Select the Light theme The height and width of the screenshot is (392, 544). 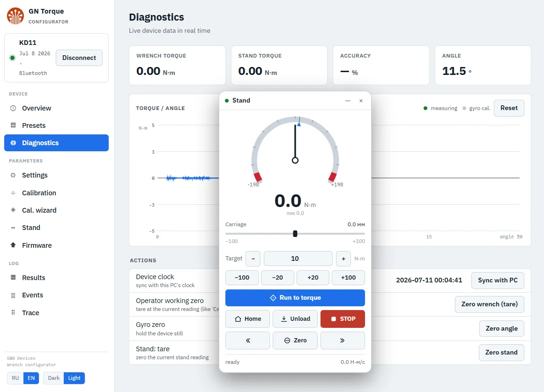pyautogui.click(x=74, y=378)
